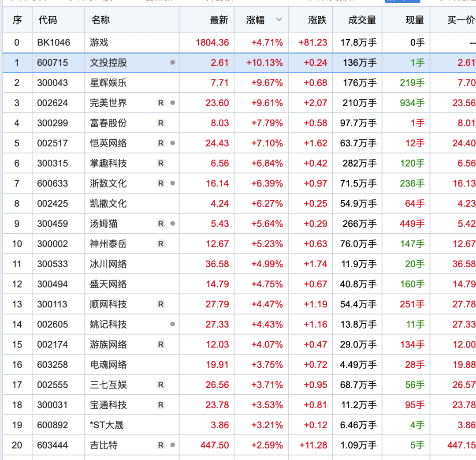Click the gray dot in 姚记科技 row
The width and height of the screenshot is (476, 460).
pos(172,324)
